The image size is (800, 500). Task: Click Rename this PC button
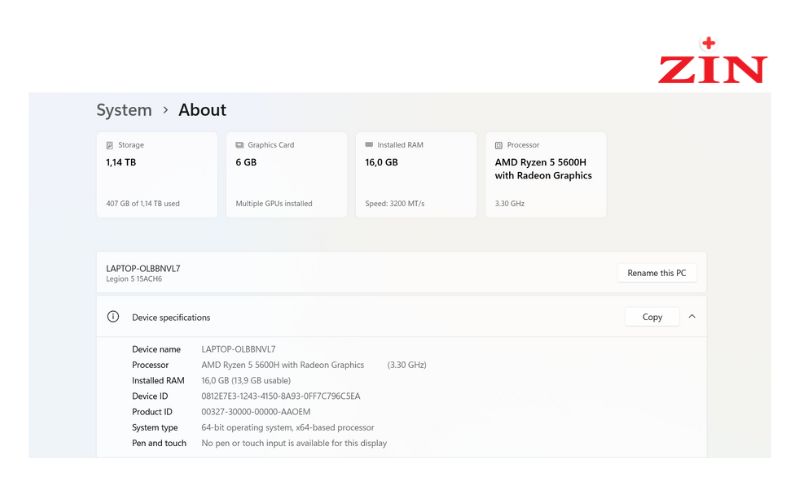point(657,273)
